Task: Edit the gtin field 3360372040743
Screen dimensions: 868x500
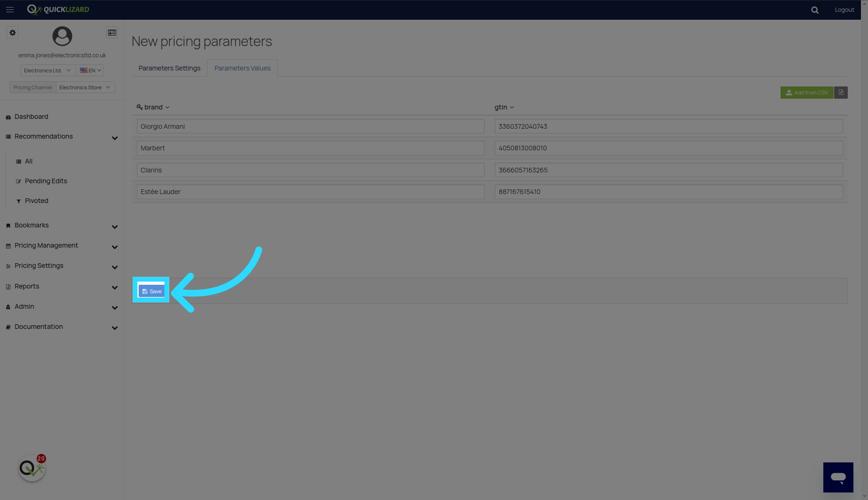Action: point(669,126)
